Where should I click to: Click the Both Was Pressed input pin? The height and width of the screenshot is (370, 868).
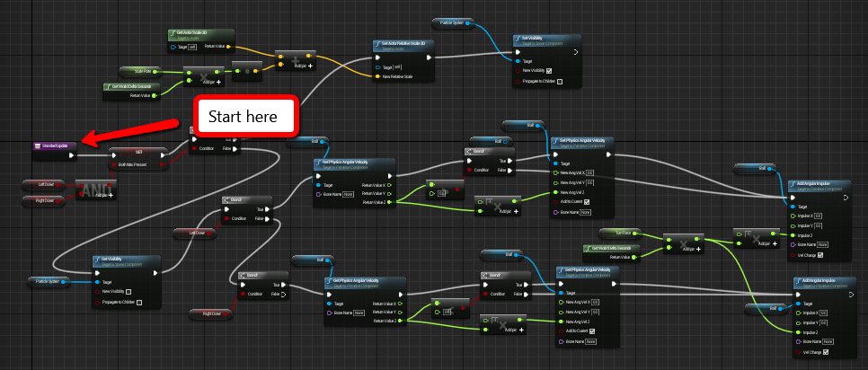114,164
